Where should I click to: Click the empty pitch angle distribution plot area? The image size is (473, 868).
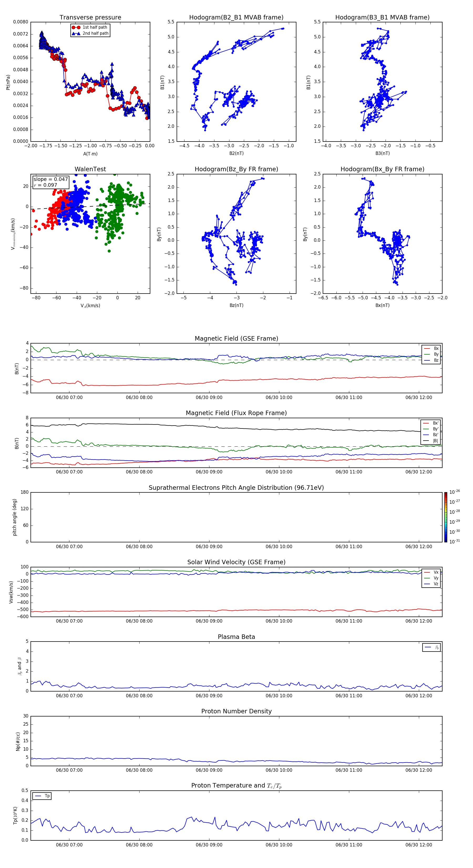pos(236,517)
